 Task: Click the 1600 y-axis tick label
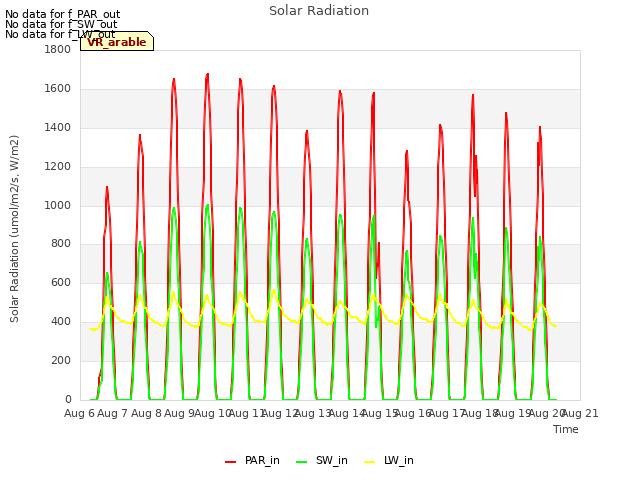[x=58, y=89]
